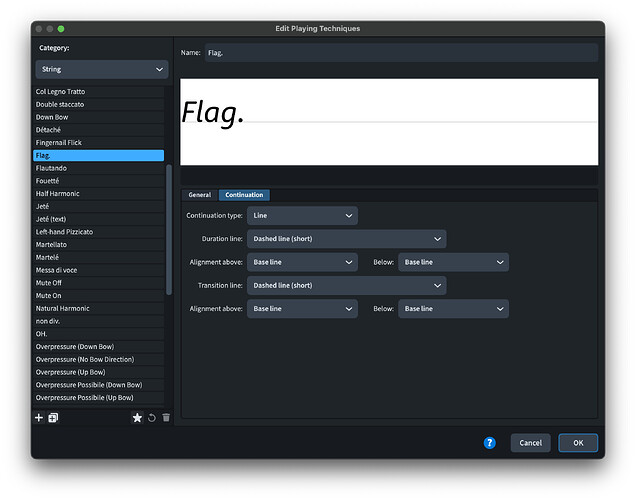Click the Name field containing Flag.

pyautogui.click(x=401, y=53)
